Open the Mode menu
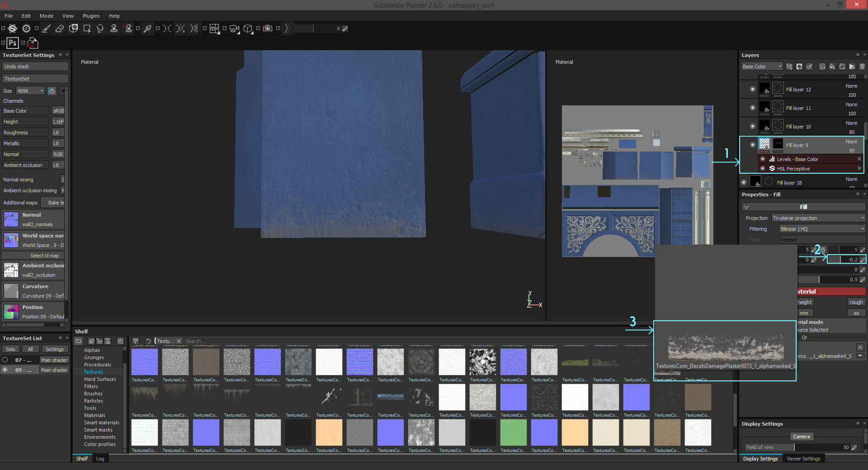Viewport: 868px width, 470px height. [47, 16]
